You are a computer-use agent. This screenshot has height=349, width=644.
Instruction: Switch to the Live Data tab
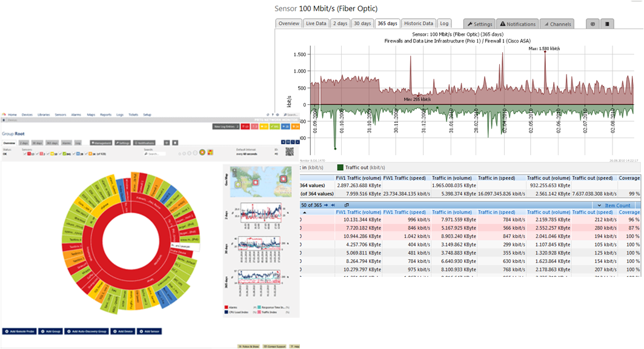(316, 24)
